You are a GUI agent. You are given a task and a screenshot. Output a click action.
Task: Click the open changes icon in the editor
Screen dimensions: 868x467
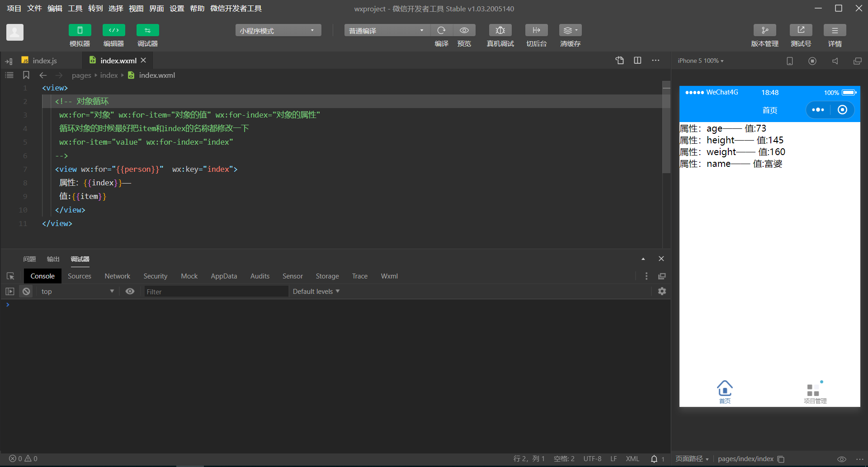(x=619, y=60)
